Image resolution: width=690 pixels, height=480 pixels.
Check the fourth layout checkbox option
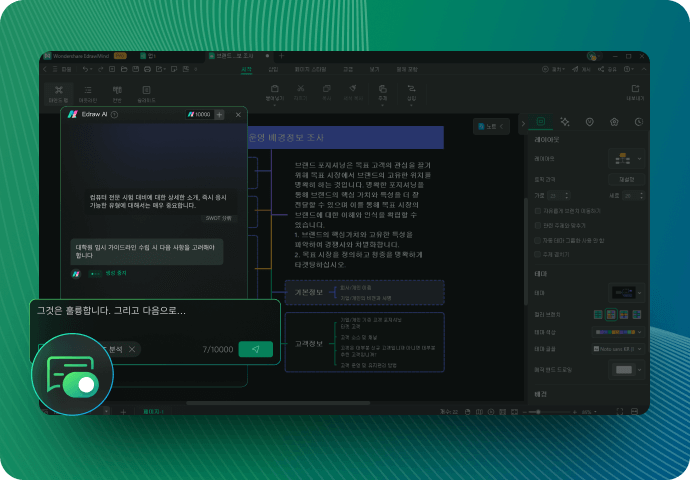coord(537,255)
